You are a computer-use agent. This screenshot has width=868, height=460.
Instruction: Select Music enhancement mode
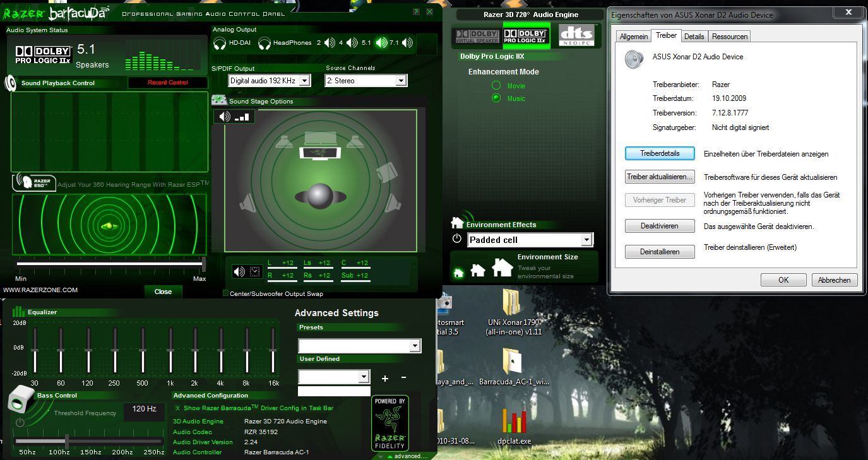pos(496,98)
